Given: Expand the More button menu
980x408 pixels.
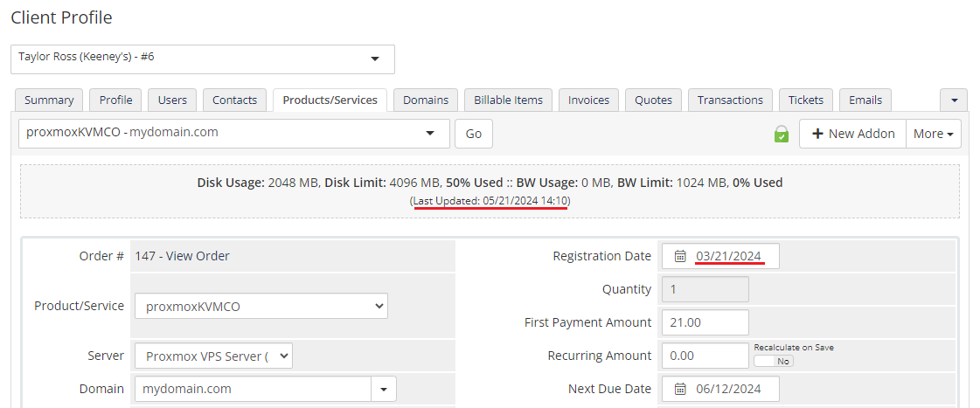Looking at the screenshot, I should click(x=933, y=134).
